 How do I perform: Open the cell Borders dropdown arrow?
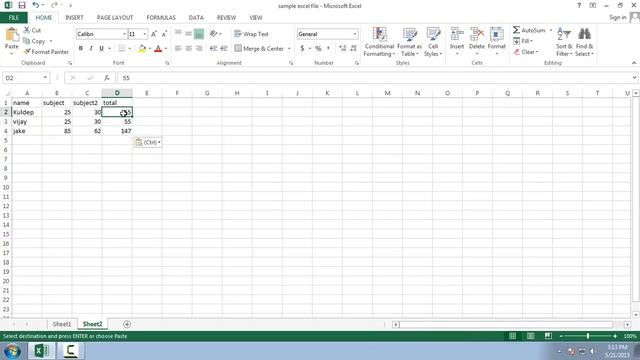pos(130,49)
